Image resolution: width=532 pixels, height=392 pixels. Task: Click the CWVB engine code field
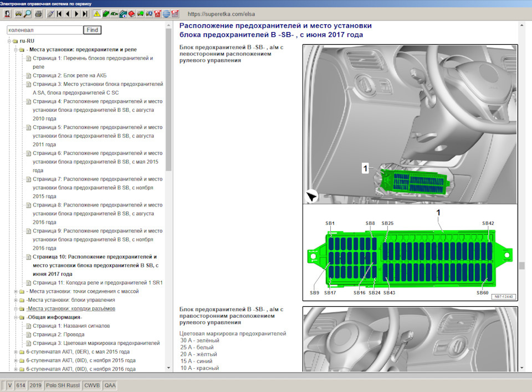click(92, 385)
